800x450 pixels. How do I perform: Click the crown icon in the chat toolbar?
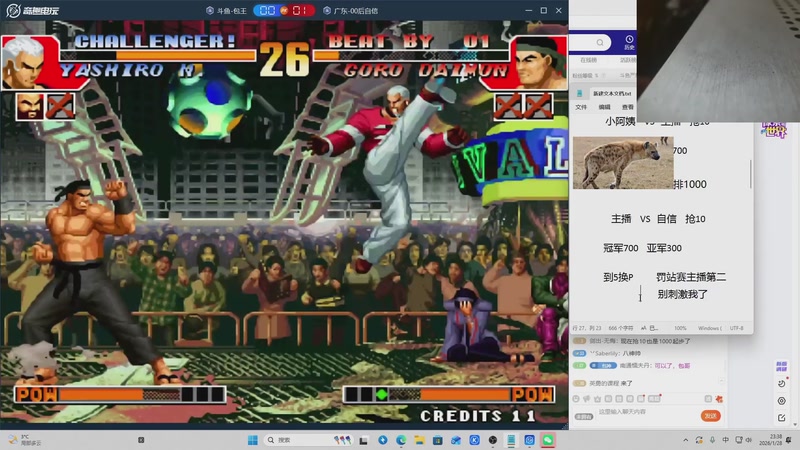[597, 399]
